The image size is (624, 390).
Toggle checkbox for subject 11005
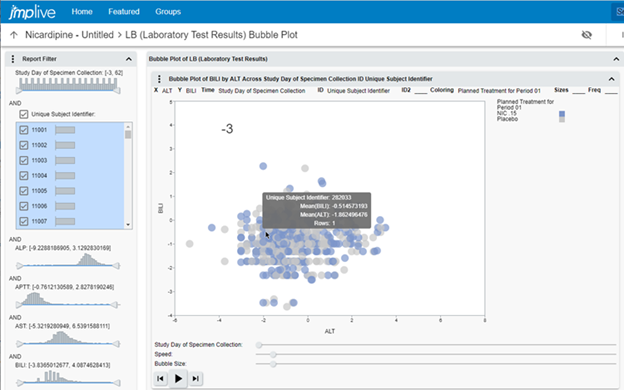pyautogui.click(x=24, y=191)
